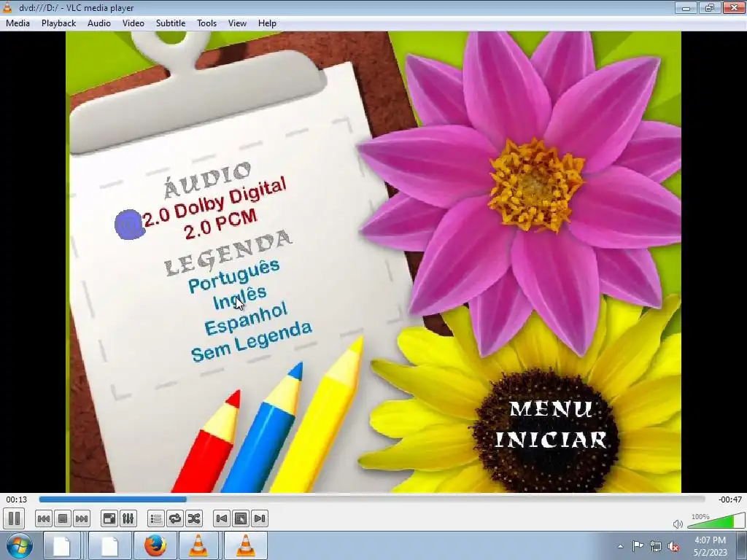Viewport: 747px width, 560px height.
Task: Open the Video menu
Action: (x=133, y=23)
